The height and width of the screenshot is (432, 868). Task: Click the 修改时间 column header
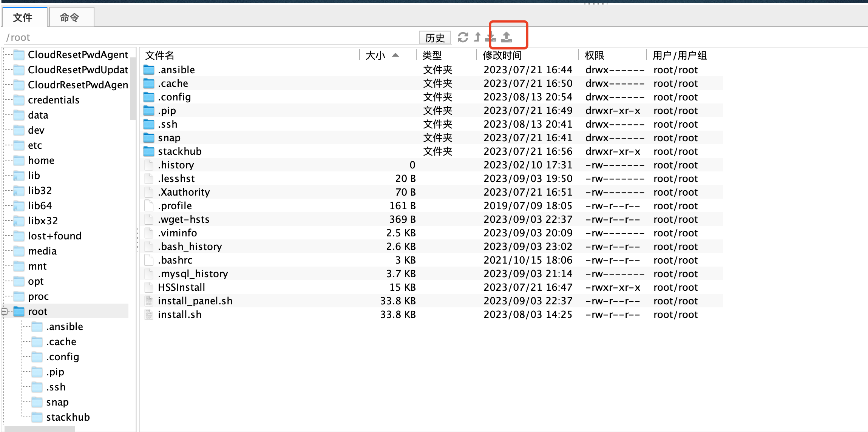502,56
